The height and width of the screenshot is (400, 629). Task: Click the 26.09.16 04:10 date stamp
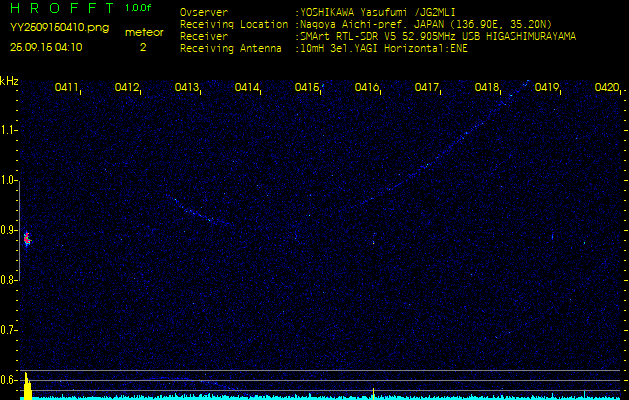46,47
